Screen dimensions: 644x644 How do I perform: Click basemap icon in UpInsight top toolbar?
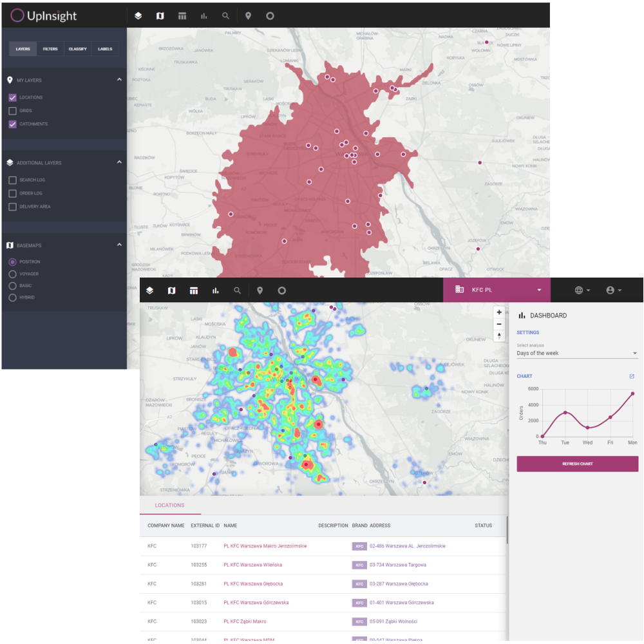click(160, 15)
